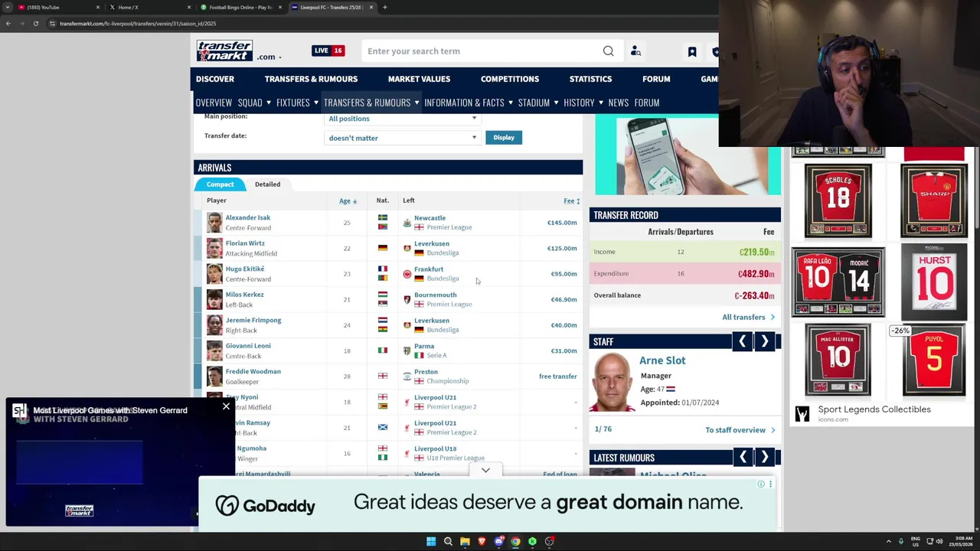The image size is (980, 551).
Task: Sort arrivals table by Fee
Action: point(571,201)
